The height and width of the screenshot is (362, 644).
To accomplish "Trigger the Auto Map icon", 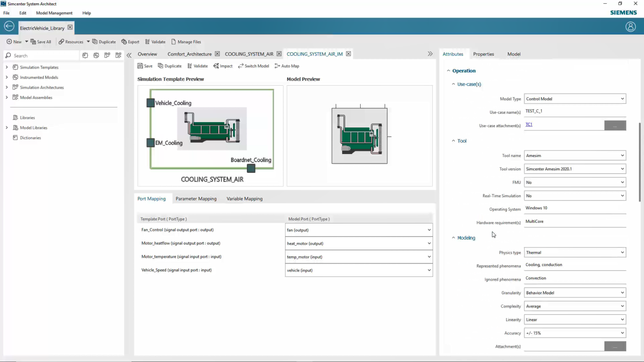I will click(287, 66).
